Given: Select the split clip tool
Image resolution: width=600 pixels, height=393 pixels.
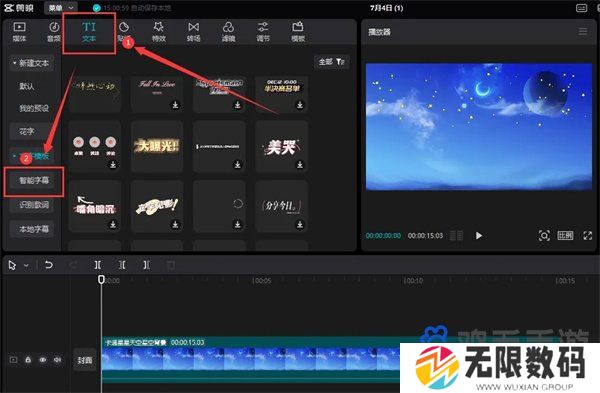Looking at the screenshot, I should pyautogui.click(x=98, y=265).
